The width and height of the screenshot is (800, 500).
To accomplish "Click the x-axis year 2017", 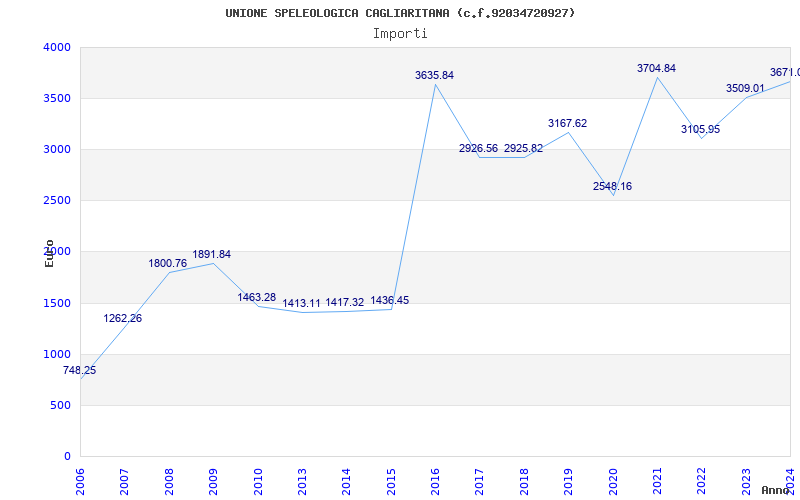I will tap(480, 482).
